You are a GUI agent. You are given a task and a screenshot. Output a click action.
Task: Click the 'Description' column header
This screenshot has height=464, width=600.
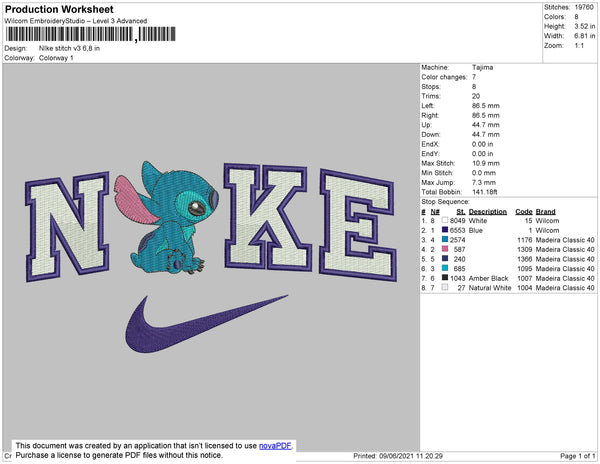pyautogui.click(x=488, y=212)
